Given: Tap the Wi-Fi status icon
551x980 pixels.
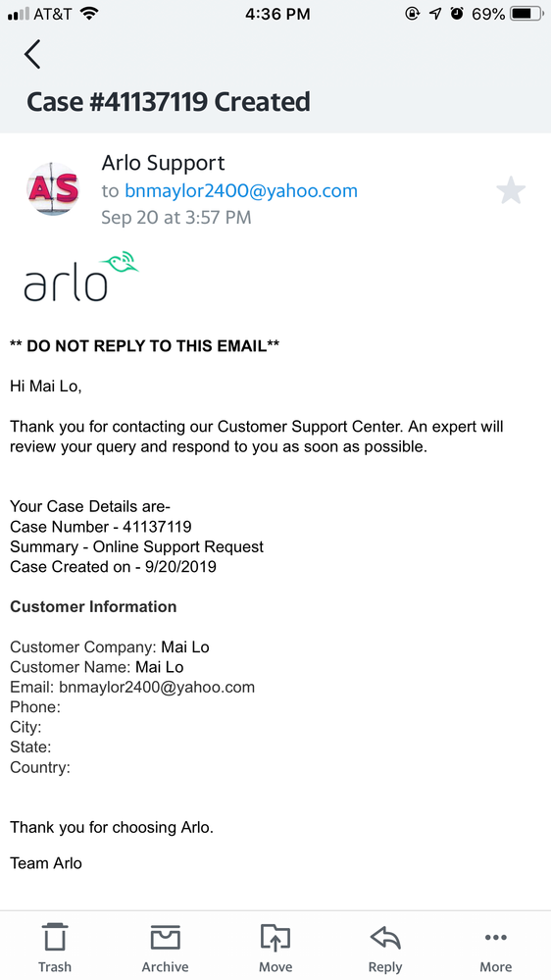Looking at the screenshot, I should [90, 13].
